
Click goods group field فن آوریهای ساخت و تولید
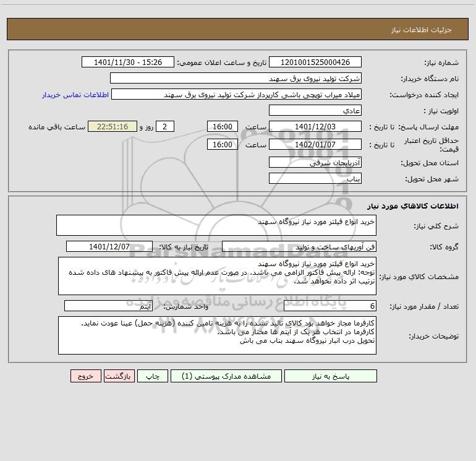click(x=299, y=246)
